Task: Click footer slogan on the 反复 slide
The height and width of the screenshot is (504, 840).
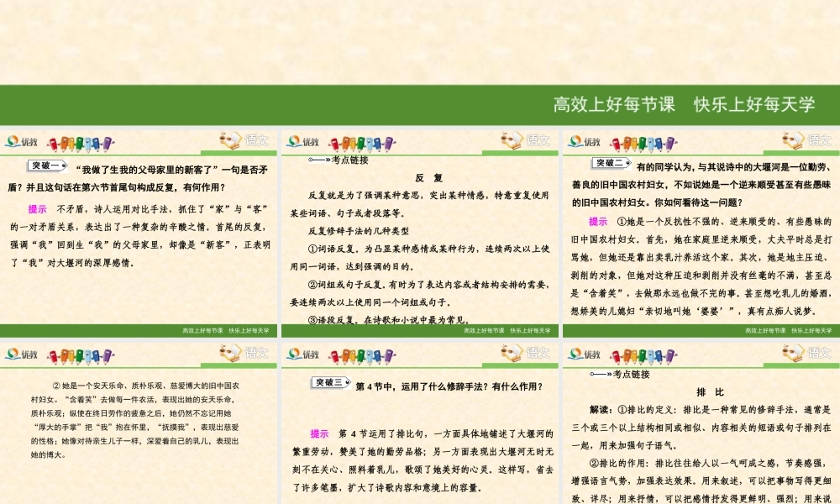Action: coord(507,330)
